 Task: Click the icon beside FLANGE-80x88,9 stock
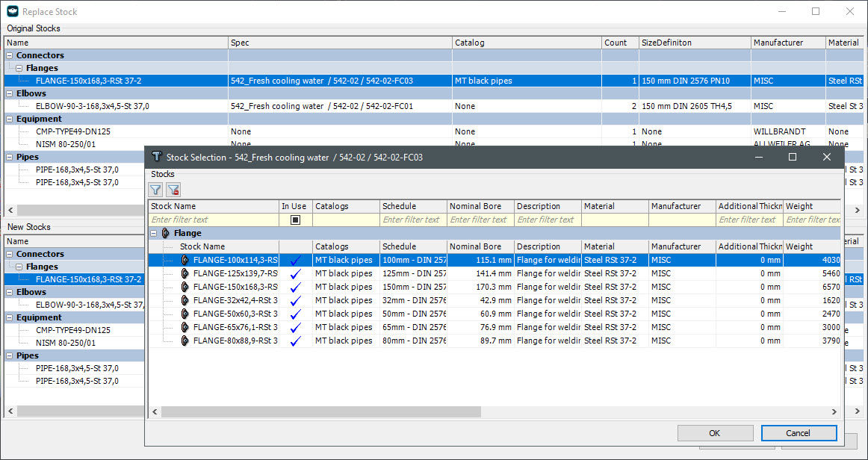pyautogui.click(x=185, y=341)
